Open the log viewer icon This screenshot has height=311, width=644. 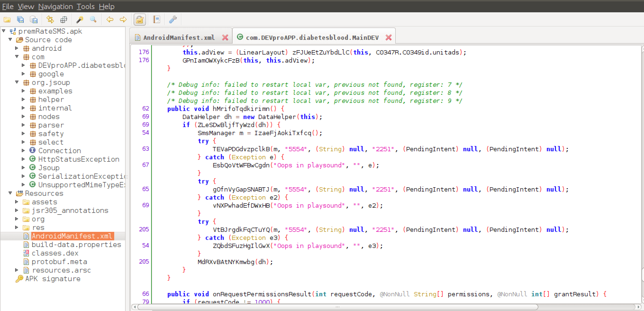[x=157, y=19]
